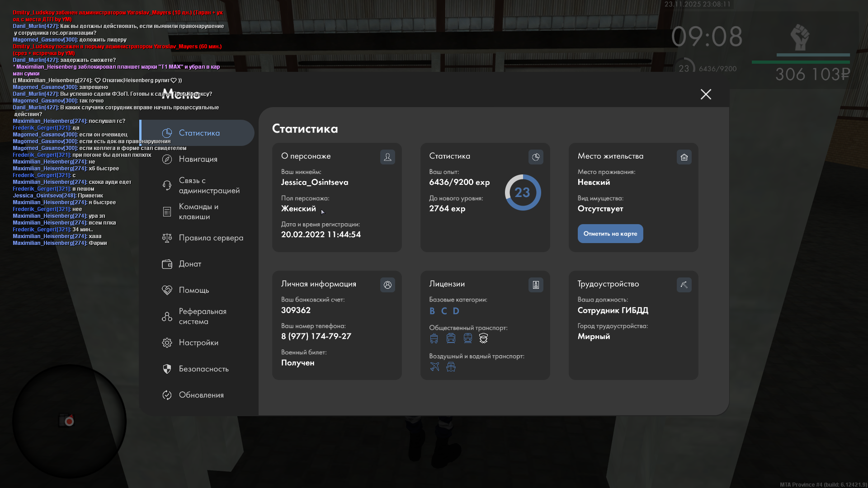Click the pickaxe icon in Трудоустройство card

point(684,285)
